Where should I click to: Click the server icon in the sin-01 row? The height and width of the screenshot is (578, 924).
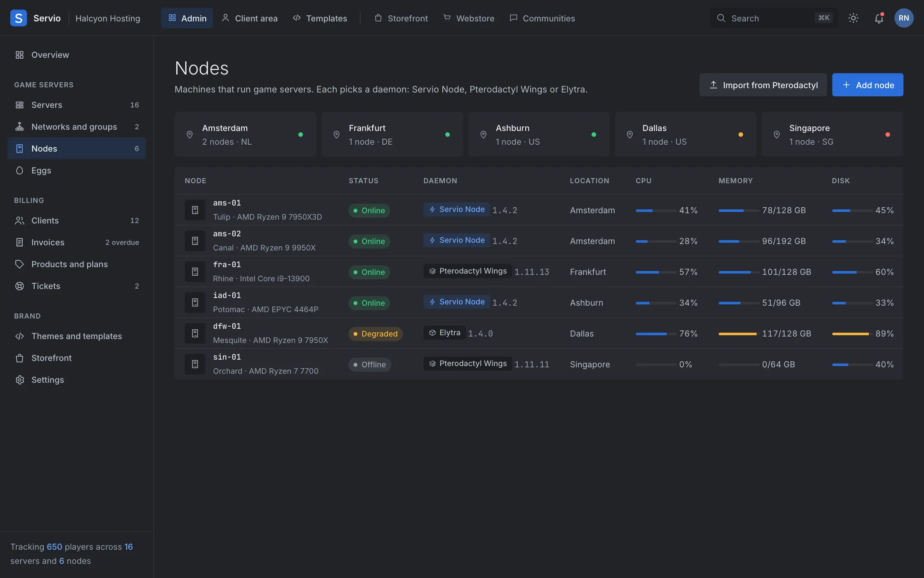195,364
